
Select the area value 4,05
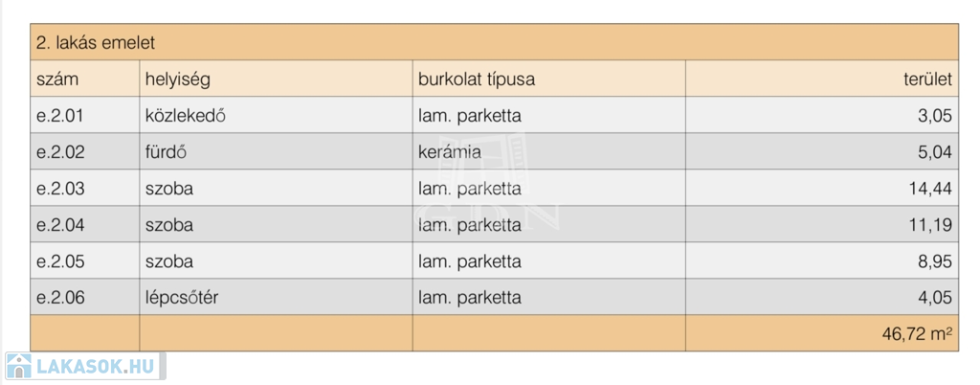pos(934,298)
